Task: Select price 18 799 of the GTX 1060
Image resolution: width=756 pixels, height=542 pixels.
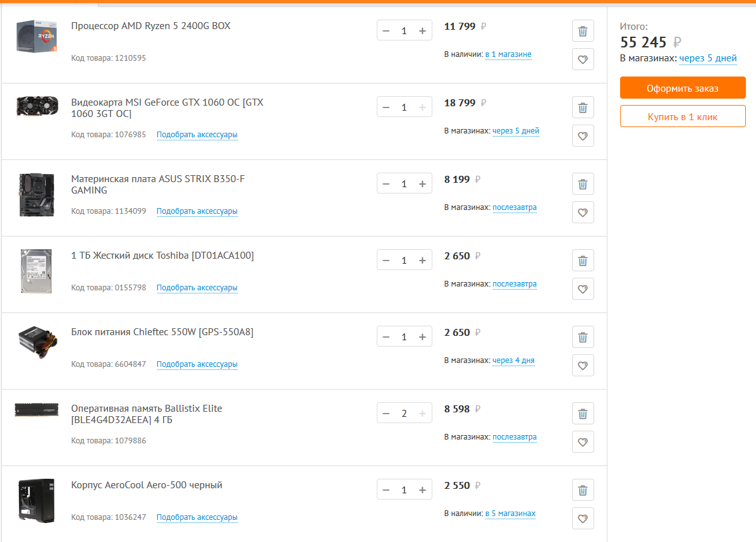Action: 460,102
